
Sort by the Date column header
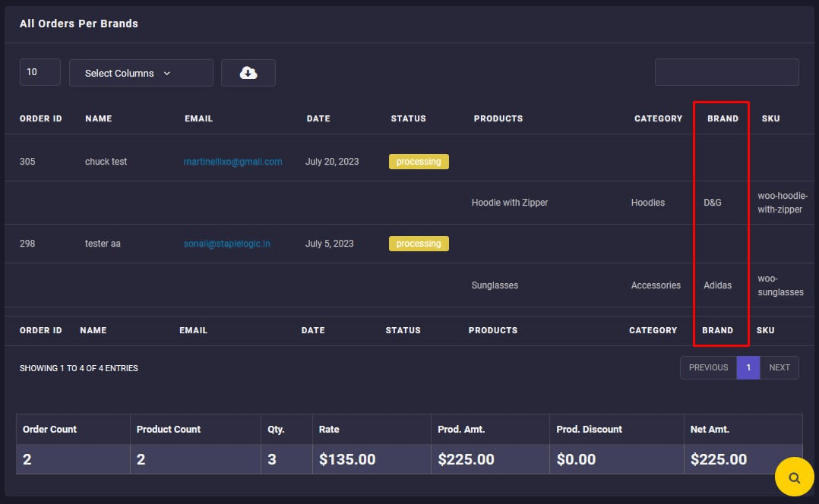click(x=318, y=118)
